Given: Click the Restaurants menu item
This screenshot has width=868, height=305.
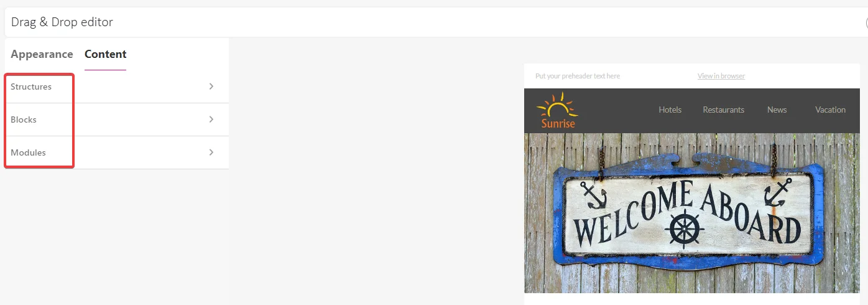Looking at the screenshot, I should coord(724,110).
